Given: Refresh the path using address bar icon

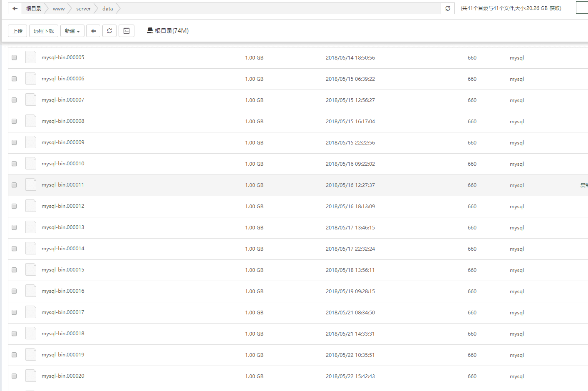Looking at the screenshot, I should (x=448, y=8).
